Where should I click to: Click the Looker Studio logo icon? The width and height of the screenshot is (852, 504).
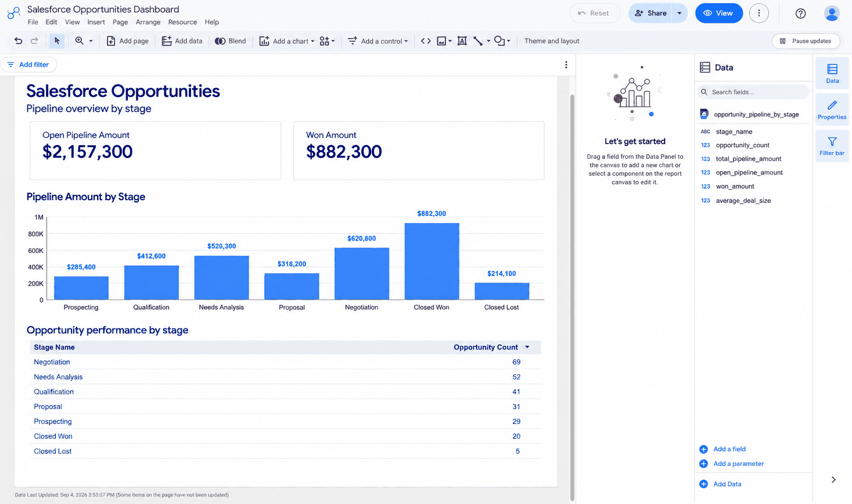click(13, 13)
